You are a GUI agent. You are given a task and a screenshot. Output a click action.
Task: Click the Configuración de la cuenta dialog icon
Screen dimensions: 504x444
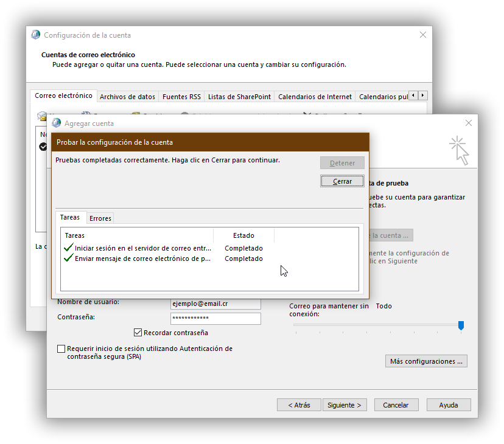[x=35, y=35]
